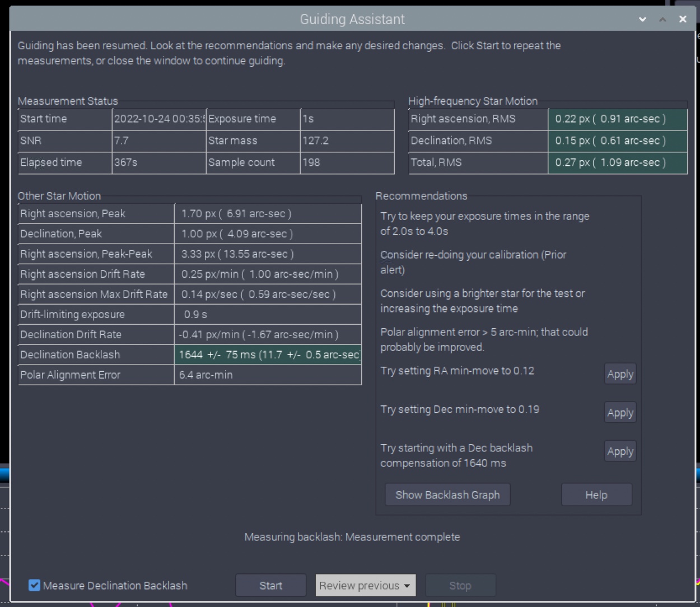Click the Right ascension Peak value
Viewport: 700px width, 607px height.
click(268, 214)
